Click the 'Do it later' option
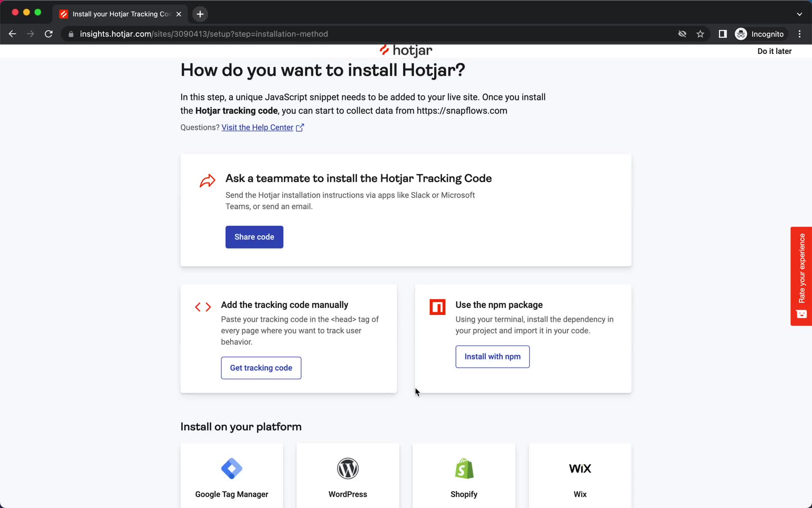 tap(775, 51)
